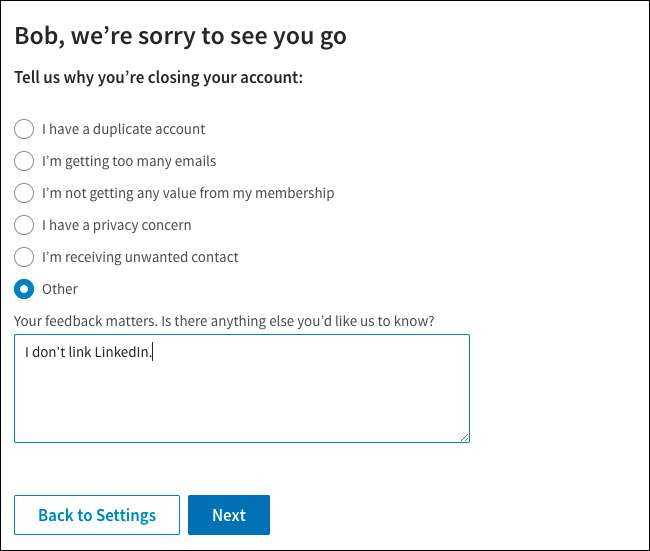Go back using Back to Settings button
650x551 pixels.
coord(97,515)
